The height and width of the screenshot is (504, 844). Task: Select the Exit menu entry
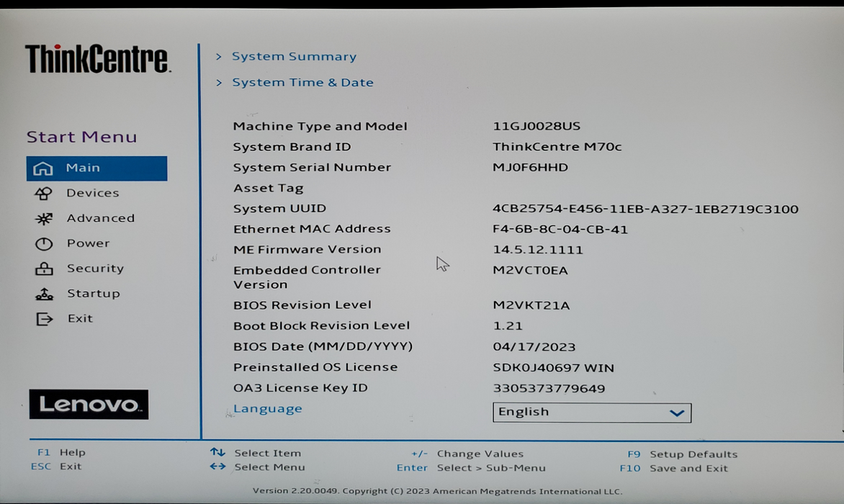pyautogui.click(x=80, y=319)
